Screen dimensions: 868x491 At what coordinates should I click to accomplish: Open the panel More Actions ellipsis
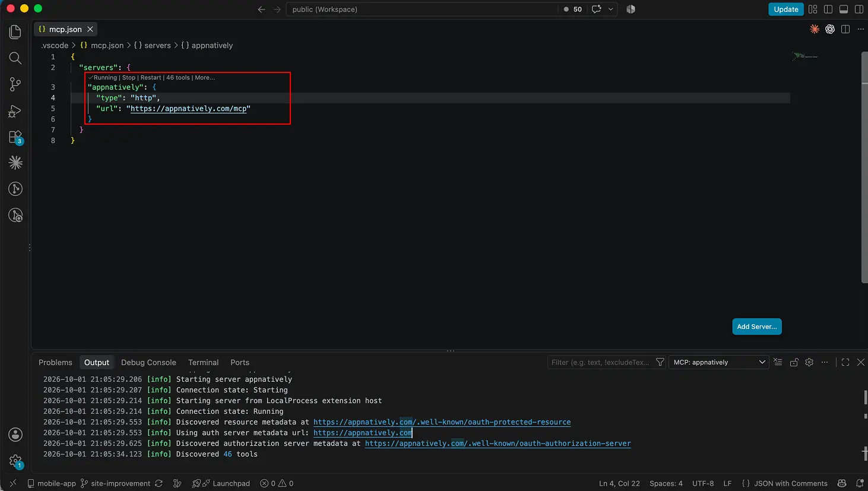[825, 362]
